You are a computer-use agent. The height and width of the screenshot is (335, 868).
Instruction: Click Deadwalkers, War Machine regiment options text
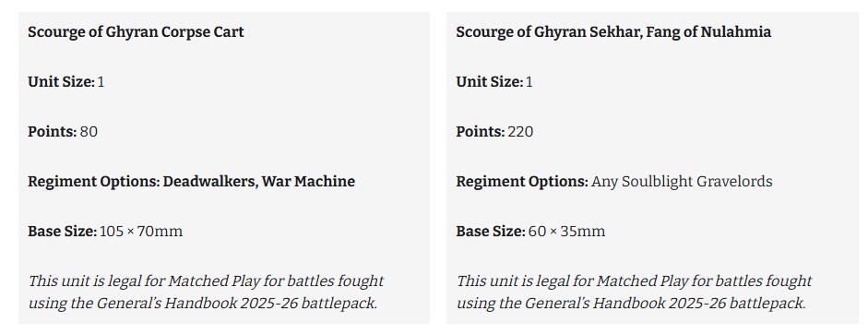[258, 182]
